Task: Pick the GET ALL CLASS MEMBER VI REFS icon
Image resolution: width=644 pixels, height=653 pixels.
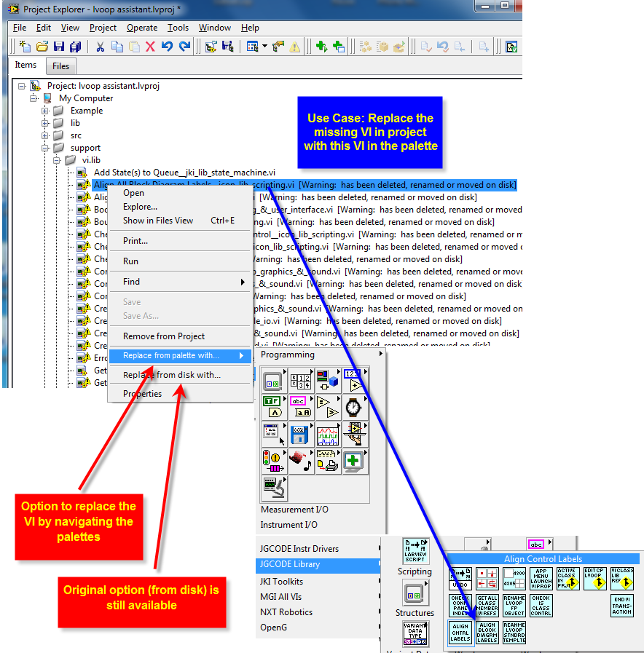Action: click(x=487, y=606)
